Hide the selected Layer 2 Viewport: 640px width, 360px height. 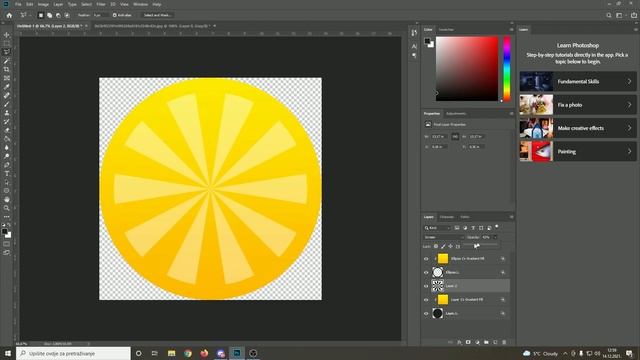(426, 286)
